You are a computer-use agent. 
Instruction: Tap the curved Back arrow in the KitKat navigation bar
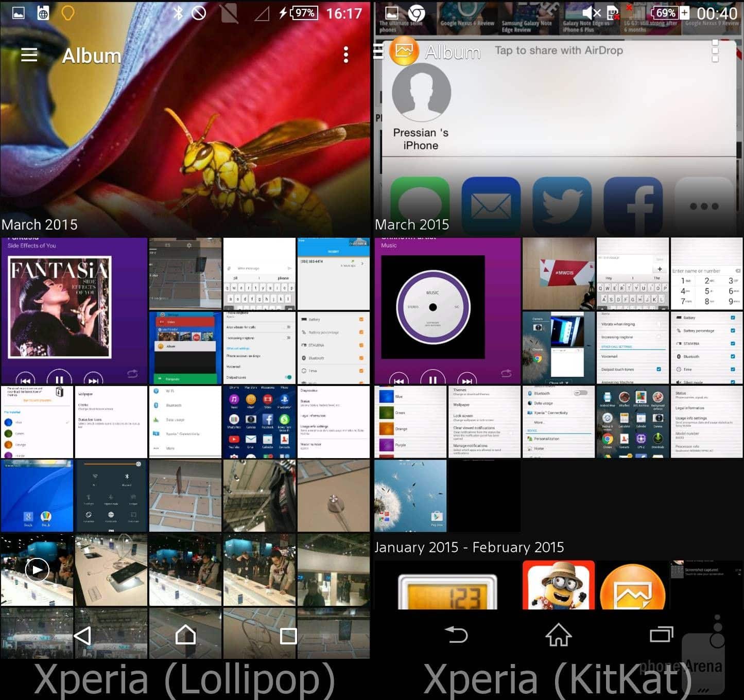pyautogui.click(x=456, y=635)
